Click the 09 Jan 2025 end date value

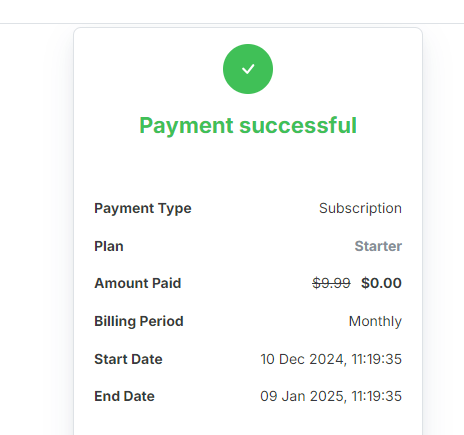tap(331, 396)
